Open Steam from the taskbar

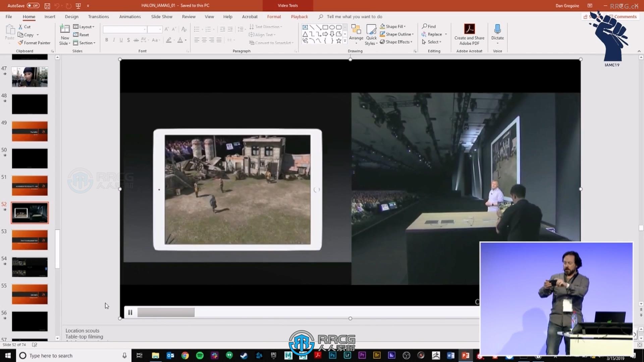pos(244,356)
